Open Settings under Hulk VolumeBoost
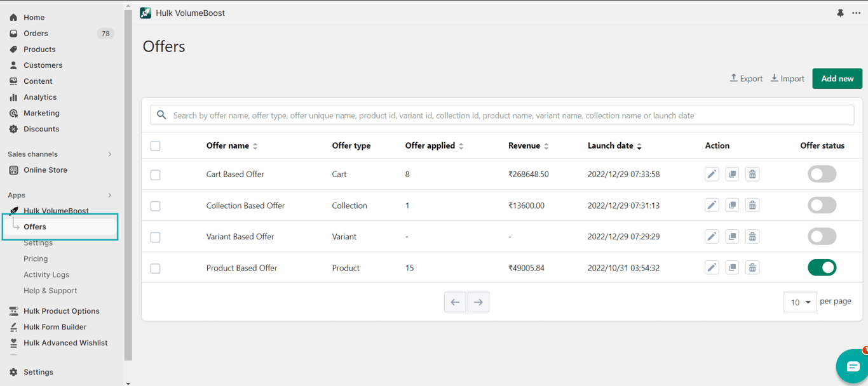The width and height of the screenshot is (868, 386). coord(38,243)
